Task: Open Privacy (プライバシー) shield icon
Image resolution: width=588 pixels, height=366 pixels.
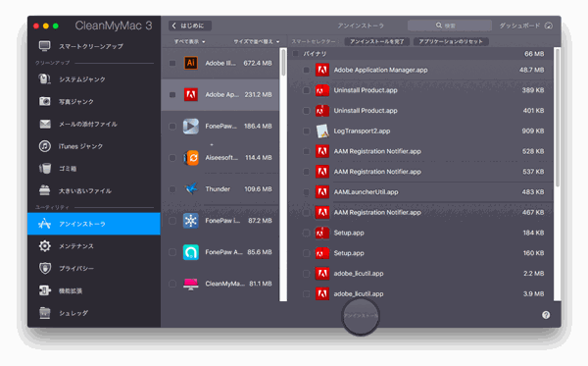Action: [x=45, y=268]
